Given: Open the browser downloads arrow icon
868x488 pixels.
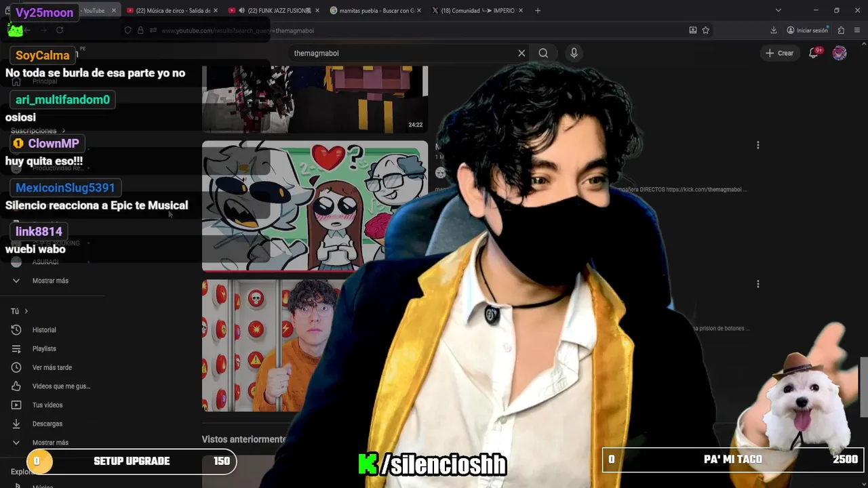Looking at the screenshot, I should [774, 30].
